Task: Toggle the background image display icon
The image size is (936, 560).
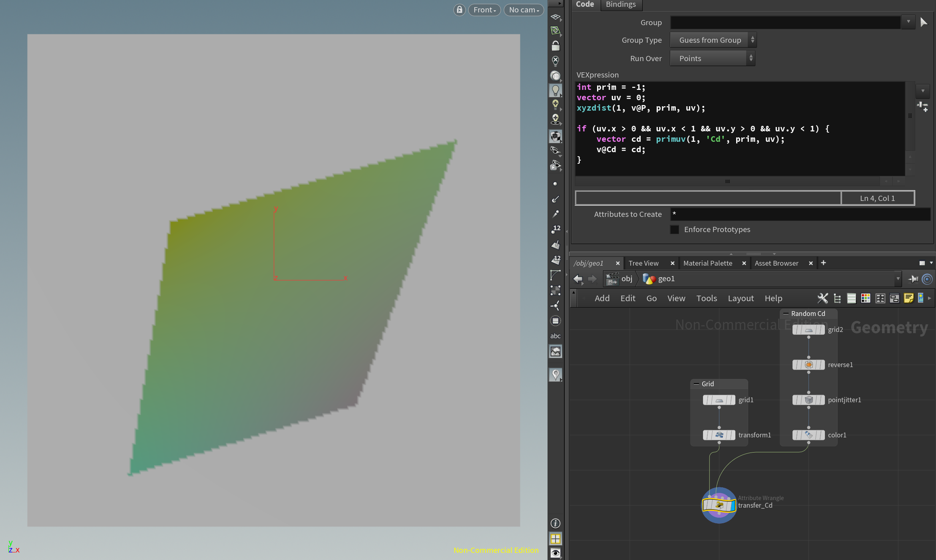Action: (x=556, y=351)
